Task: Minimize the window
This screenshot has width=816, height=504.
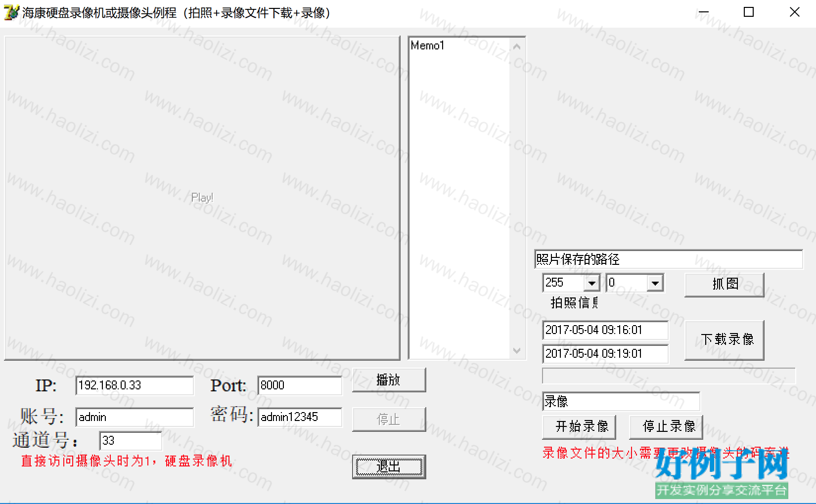Action: pos(704,12)
